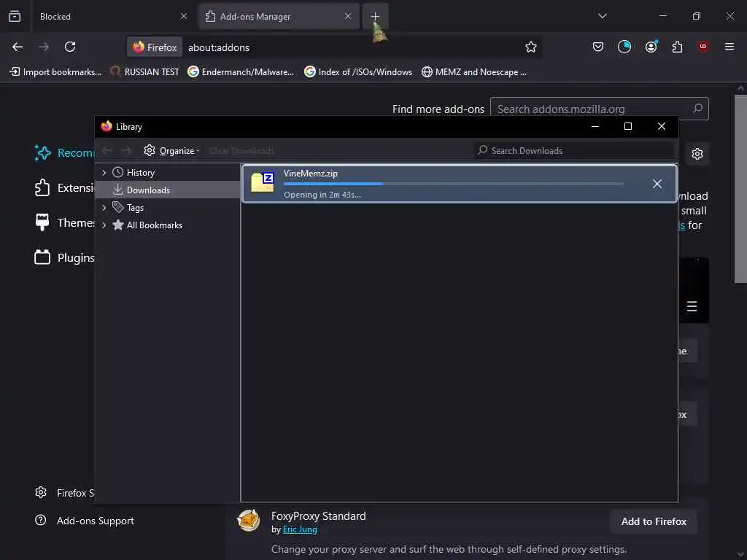The image size is (747, 560).
Task: Go back using browser back arrow
Action: click(x=18, y=47)
